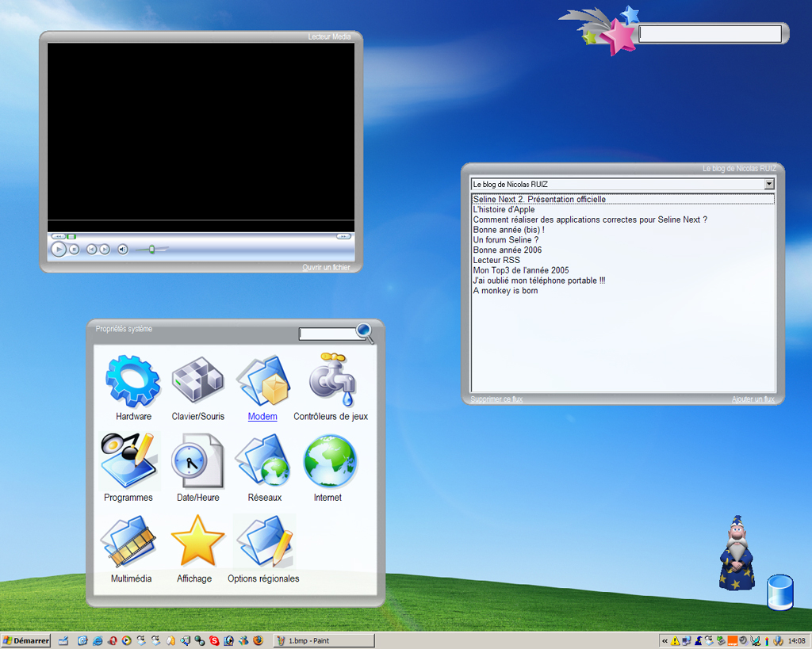Focus the Propriétés système search field

point(327,334)
